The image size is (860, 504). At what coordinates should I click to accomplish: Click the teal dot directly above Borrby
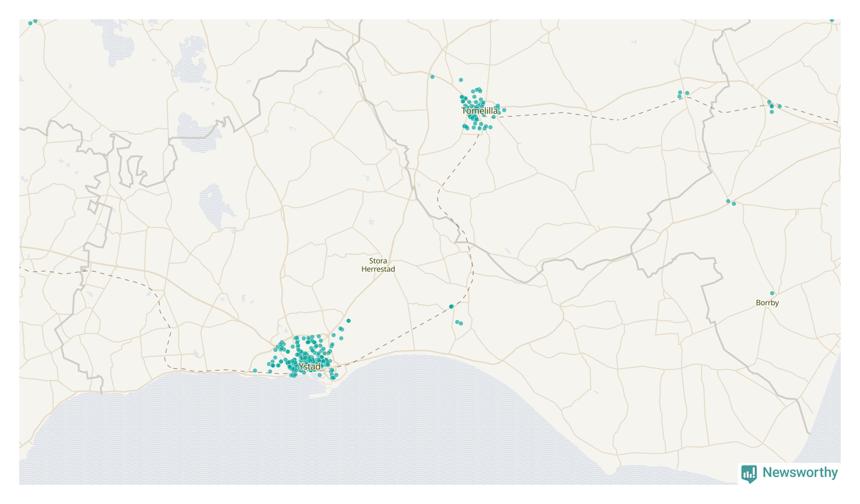[x=772, y=294]
